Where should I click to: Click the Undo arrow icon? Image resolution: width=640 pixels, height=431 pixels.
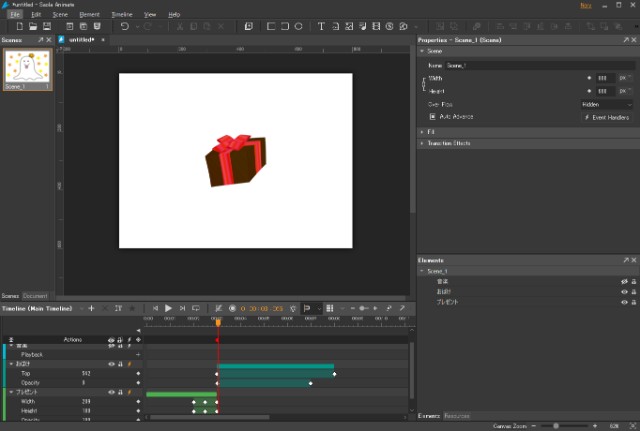pyautogui.click(x=124, y=26)
